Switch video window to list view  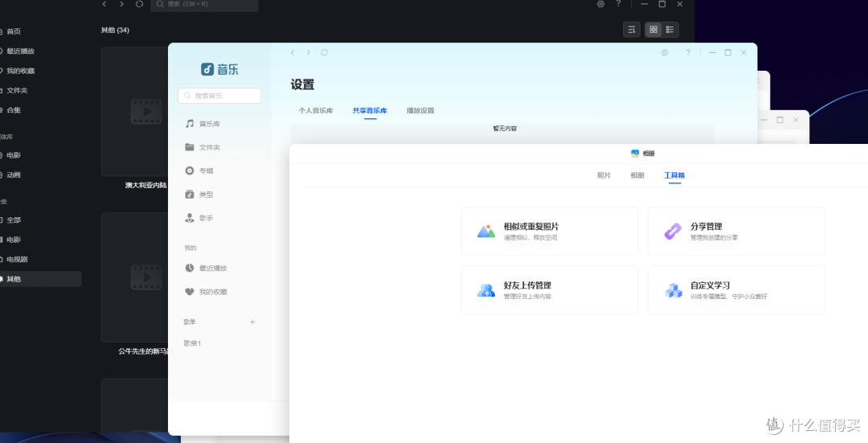pos(669,30)
